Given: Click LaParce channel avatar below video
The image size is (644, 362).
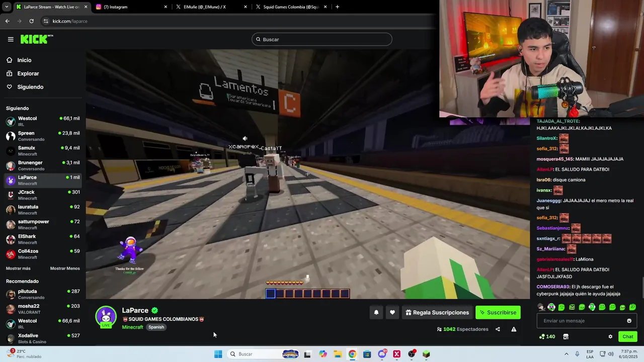Looking at the screenshot, I should 106,317.
